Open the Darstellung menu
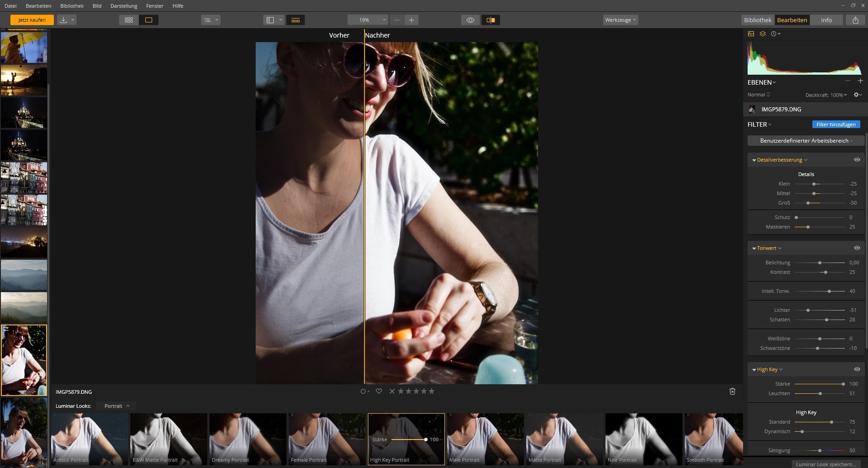 coord(124,6)
